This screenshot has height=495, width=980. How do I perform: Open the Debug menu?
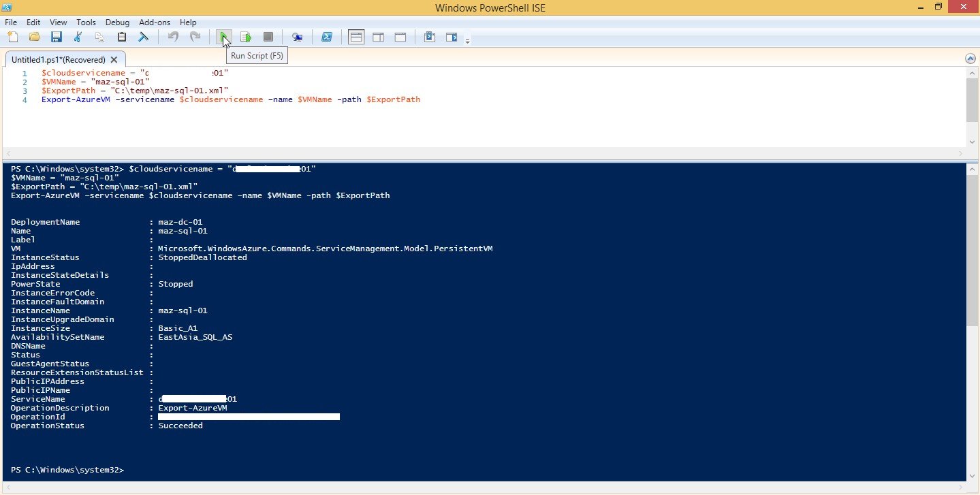[x=118, y=22]
